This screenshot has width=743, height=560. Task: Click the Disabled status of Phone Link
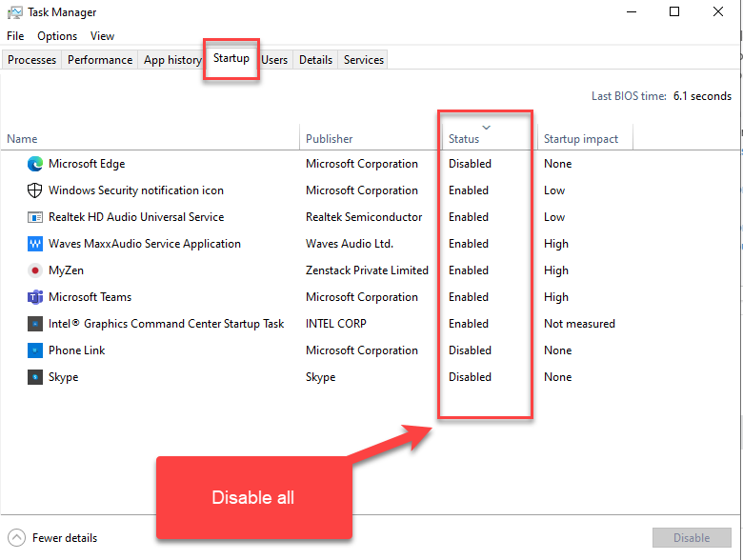pyautogui.click(x=470, y=350)
